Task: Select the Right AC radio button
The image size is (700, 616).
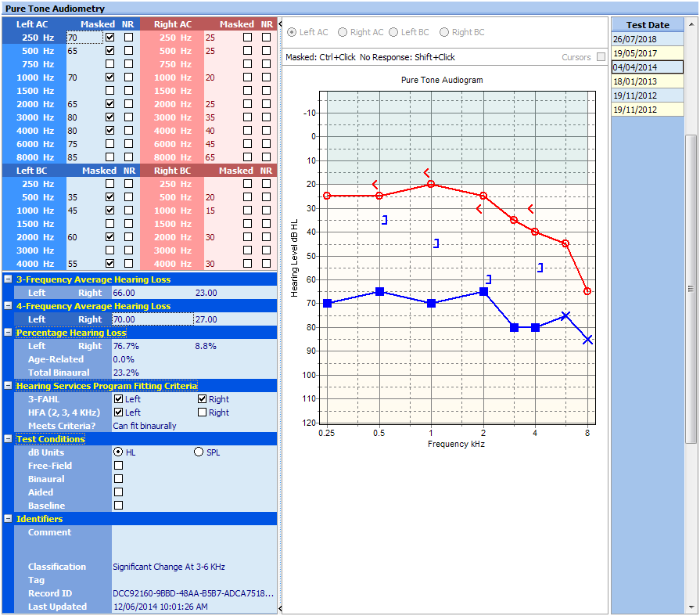Action: (343, 32)
